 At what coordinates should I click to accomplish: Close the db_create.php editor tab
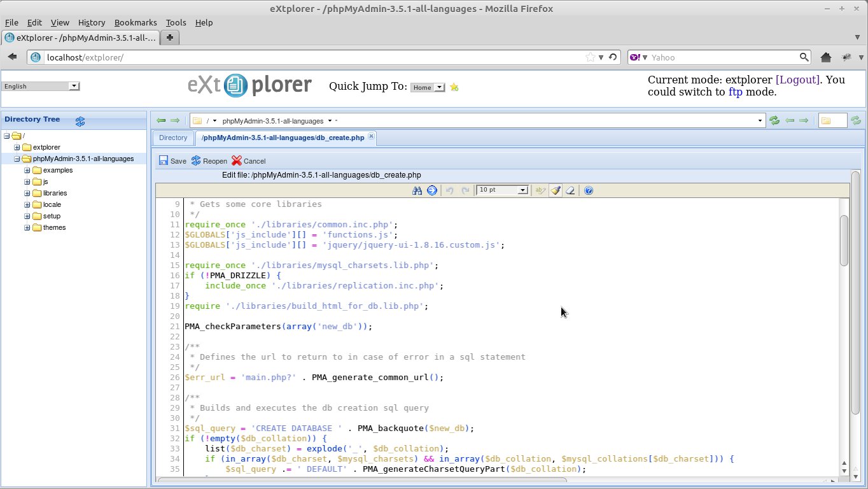372,137
